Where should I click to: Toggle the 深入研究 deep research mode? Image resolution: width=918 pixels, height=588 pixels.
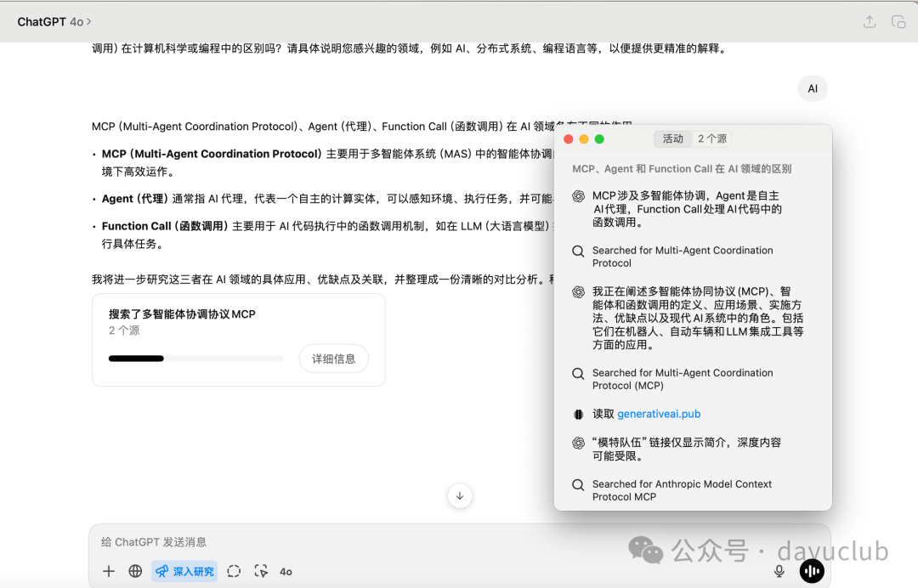[x=184, y=571]
